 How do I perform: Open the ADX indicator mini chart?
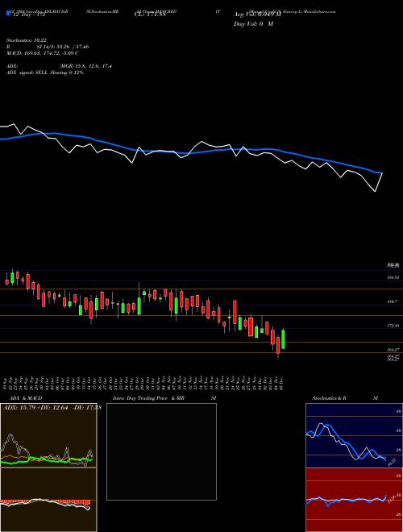tap(48, 435)
